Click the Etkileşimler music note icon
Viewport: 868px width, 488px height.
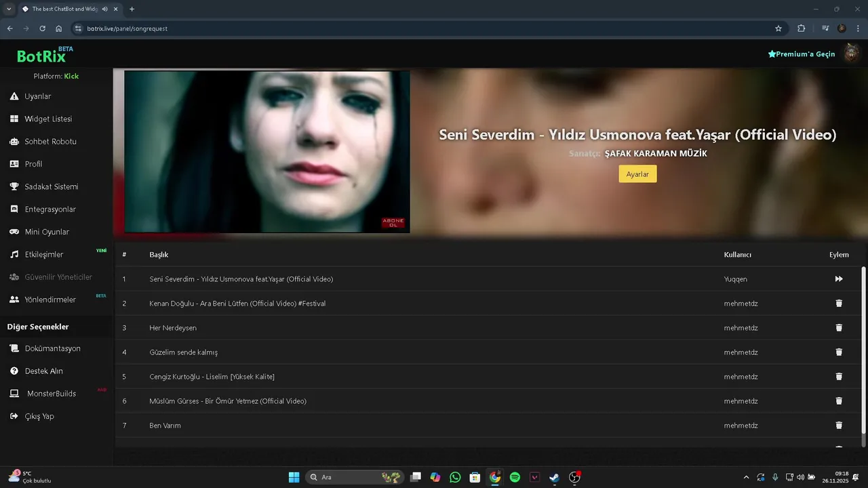[14, 254]
